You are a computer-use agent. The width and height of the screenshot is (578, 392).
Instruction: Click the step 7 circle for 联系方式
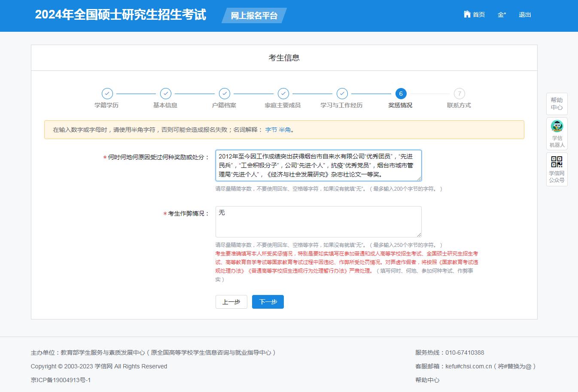pyautogui.click(x=459, y=94)
